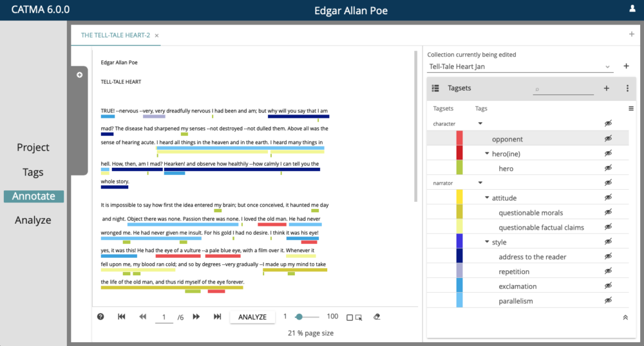
Task: Toggle visibility of the opponent tag
Action: click(608, 139)
